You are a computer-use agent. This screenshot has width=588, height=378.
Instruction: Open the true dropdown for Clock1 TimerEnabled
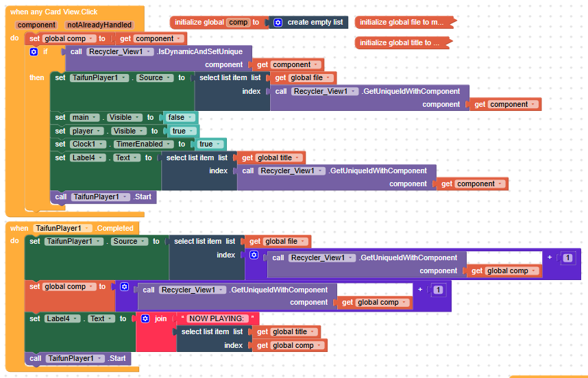(x=210, y=144)
